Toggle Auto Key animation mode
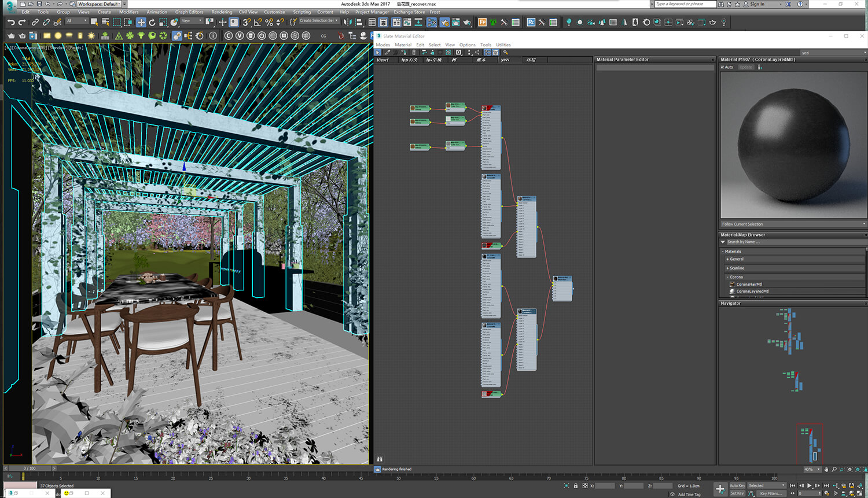 click(x=737, y=486)
